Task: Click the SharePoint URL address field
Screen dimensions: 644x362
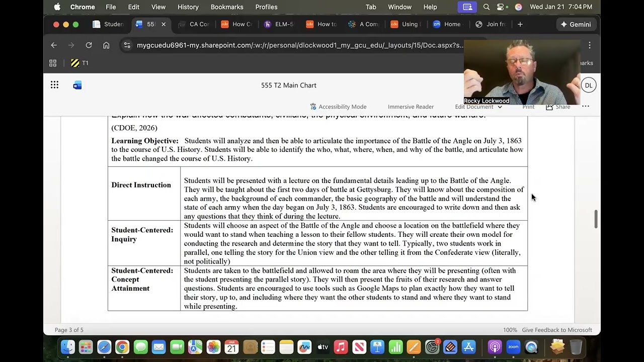Action: [300, 45]
